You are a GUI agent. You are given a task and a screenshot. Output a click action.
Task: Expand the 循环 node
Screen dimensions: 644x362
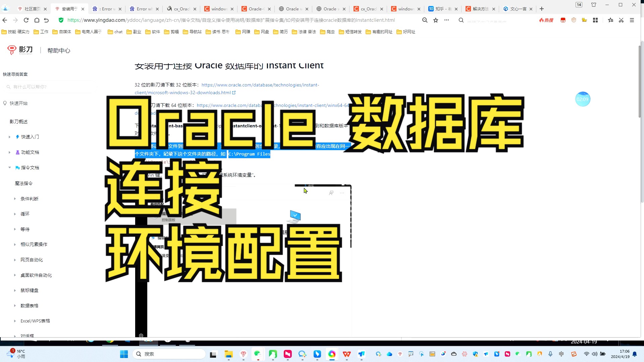point(15,214)
